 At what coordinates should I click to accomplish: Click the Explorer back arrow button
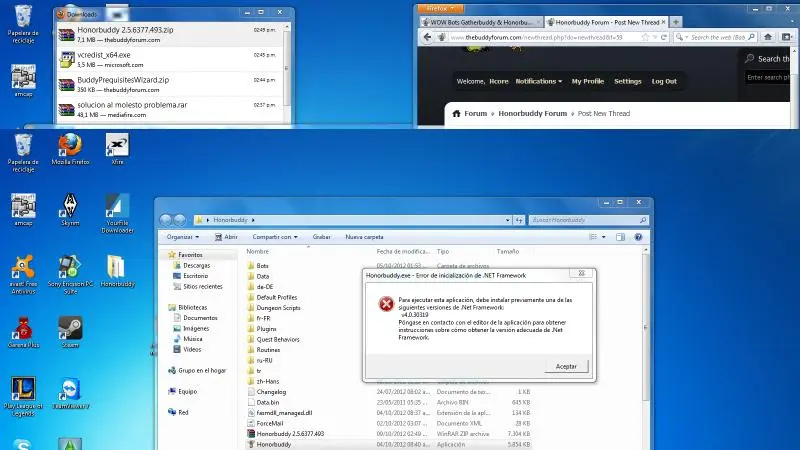click(x=165, y=220)
